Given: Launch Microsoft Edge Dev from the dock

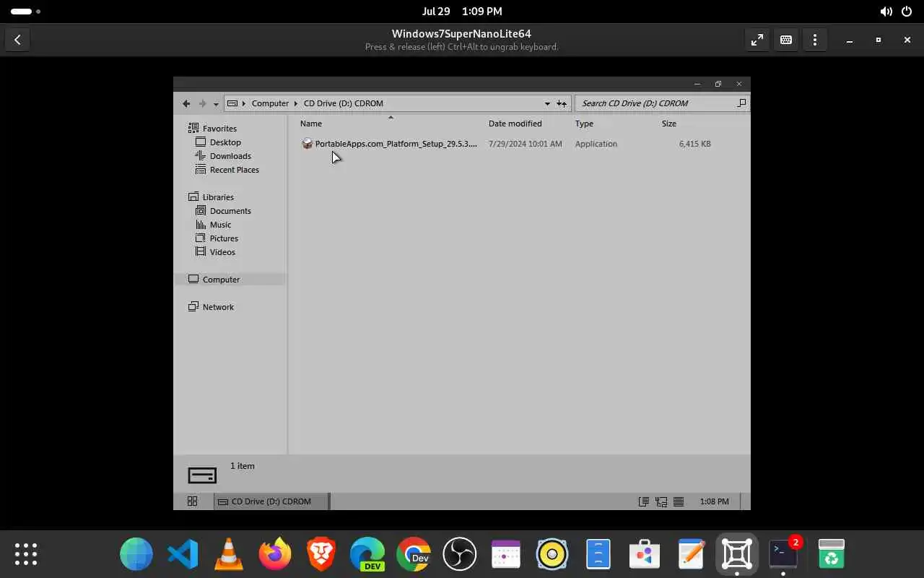Looking at the screenshot, I should click(x=367, y=554).
